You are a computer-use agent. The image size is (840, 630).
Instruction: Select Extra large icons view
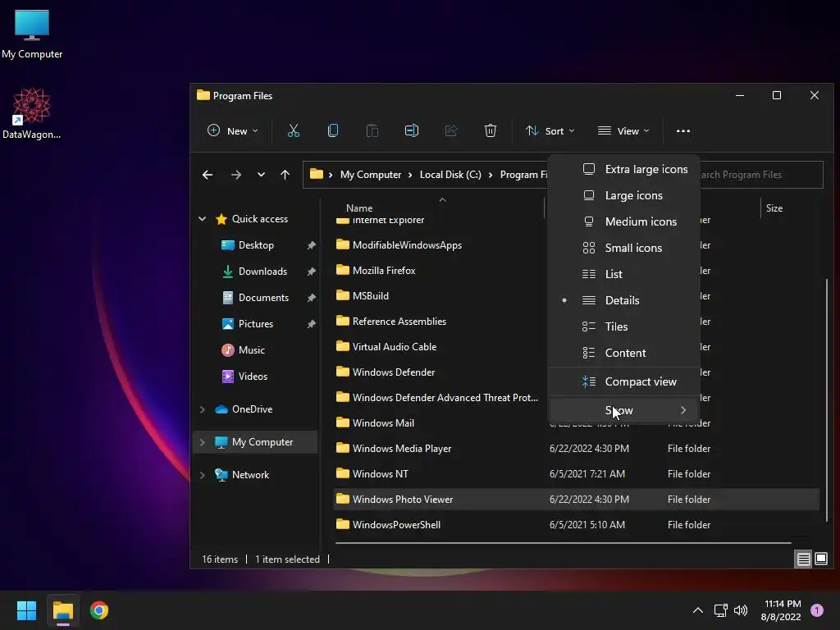coord(624,169)
